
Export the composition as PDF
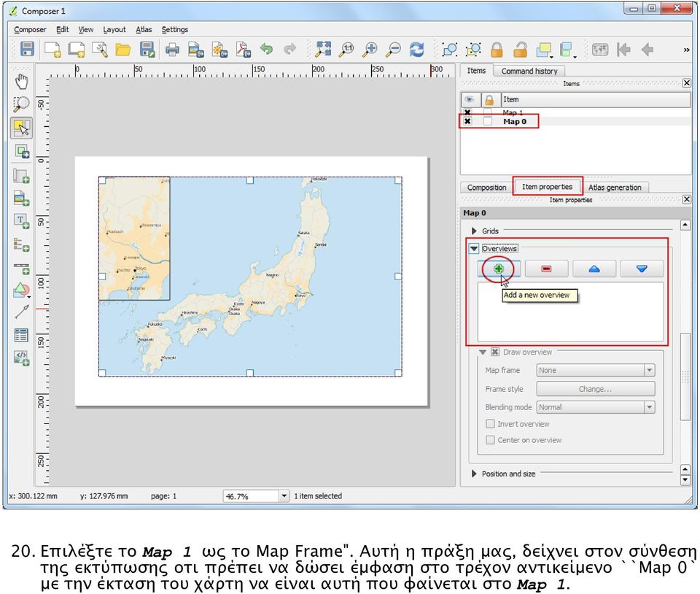click(x=244, y=49)
